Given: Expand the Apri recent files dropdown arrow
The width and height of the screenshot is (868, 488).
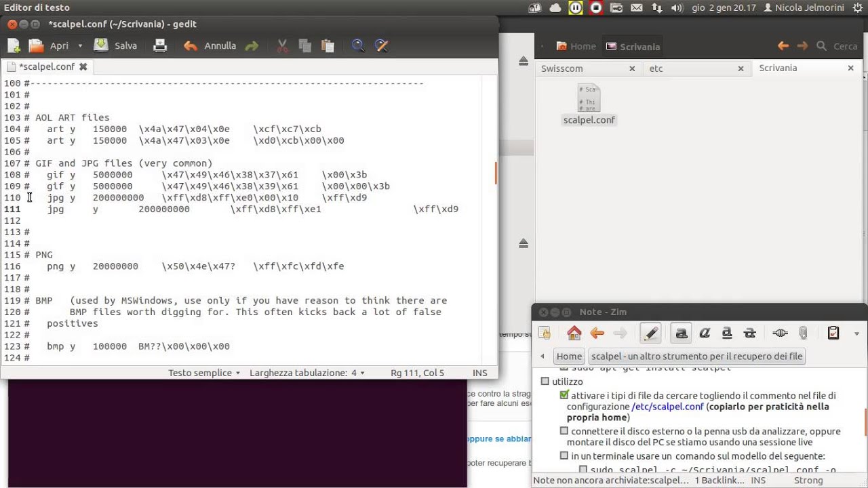Looking at the screenshot, I should 80,46.
